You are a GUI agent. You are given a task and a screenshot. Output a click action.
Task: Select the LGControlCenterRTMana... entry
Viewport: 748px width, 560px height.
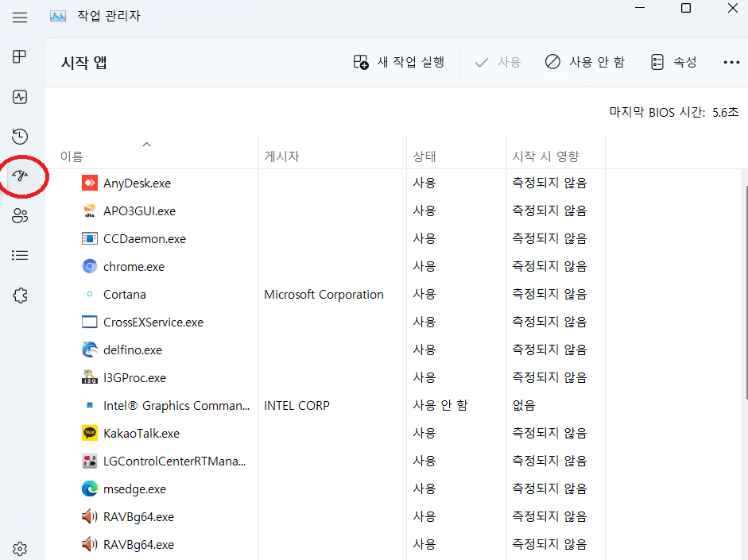click(x=175, y=462)
